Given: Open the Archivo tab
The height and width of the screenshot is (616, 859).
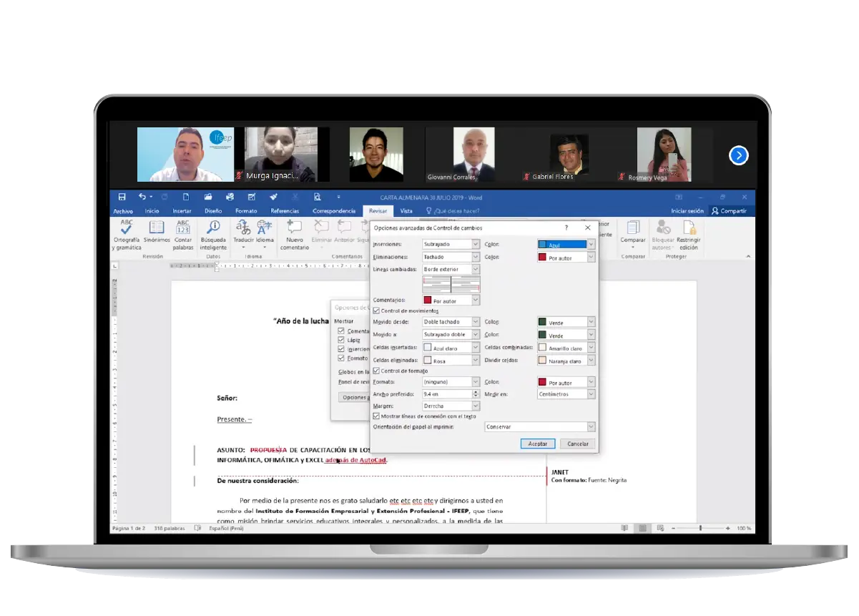Looking at the screenshot, I should click(x=123, y=211).
